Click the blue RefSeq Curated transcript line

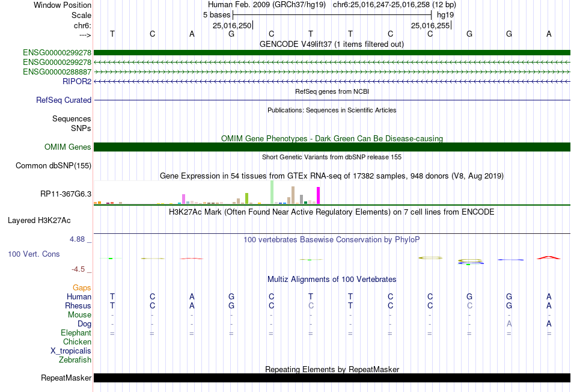pos(332,100)
